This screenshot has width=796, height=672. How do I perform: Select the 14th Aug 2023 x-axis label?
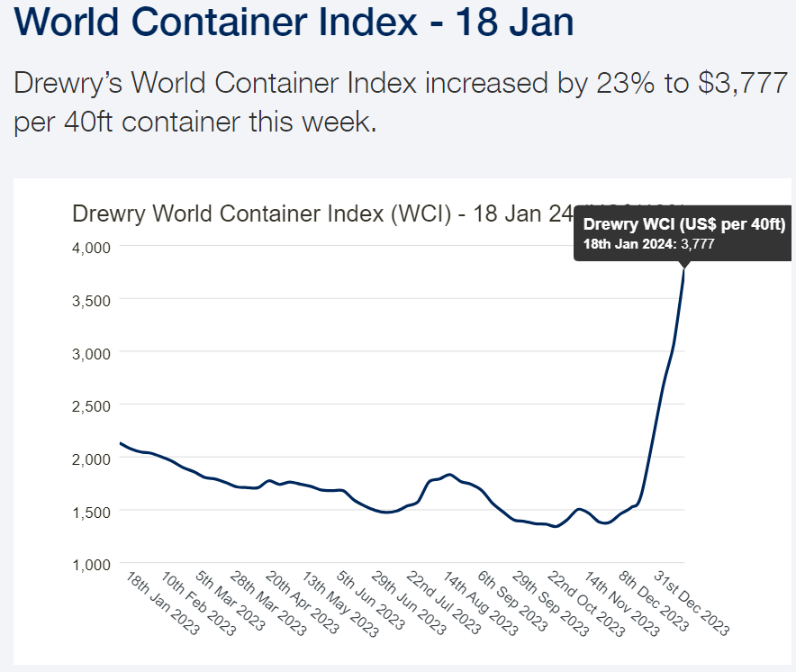[480, 603]
